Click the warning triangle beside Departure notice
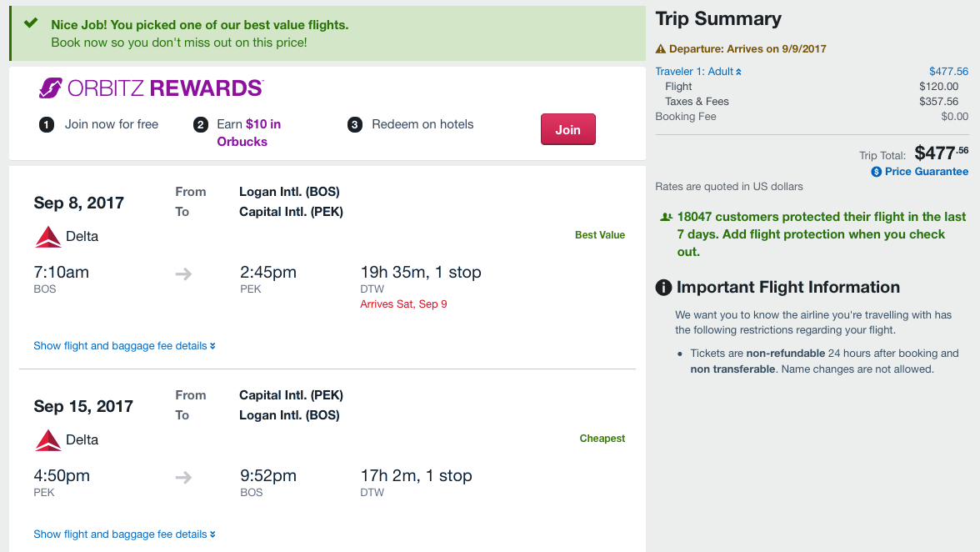The width and height of the screenshot is (980, 552). click(661, 49)
